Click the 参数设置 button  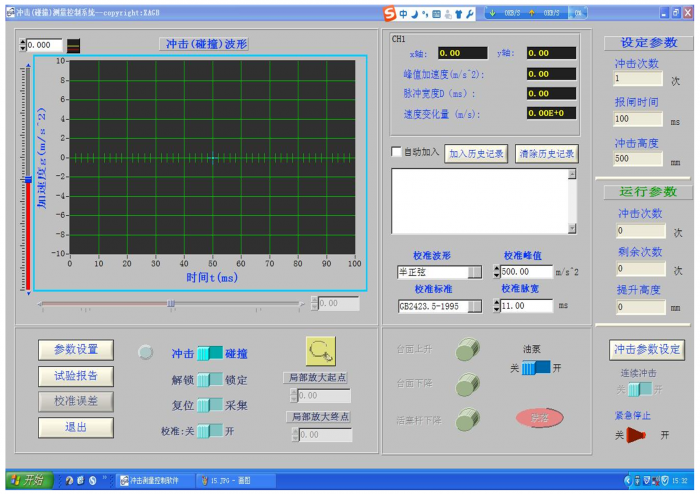76,349
